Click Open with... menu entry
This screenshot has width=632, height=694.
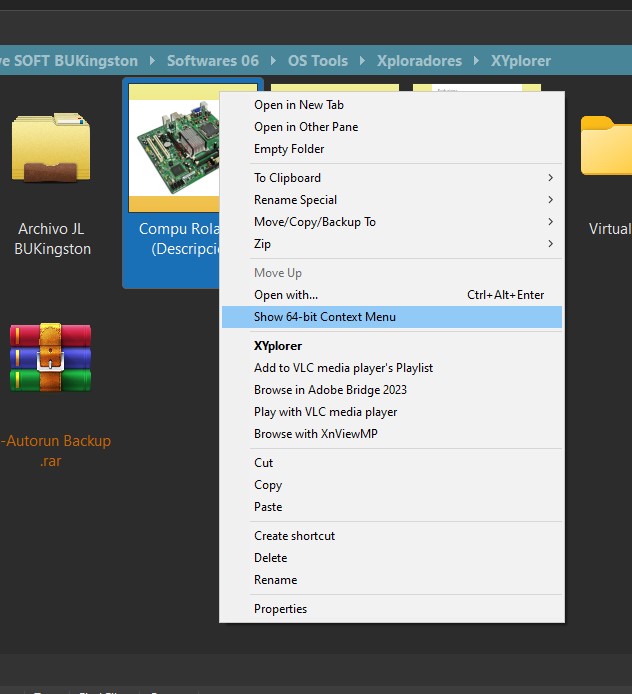[x=286, y=295]
